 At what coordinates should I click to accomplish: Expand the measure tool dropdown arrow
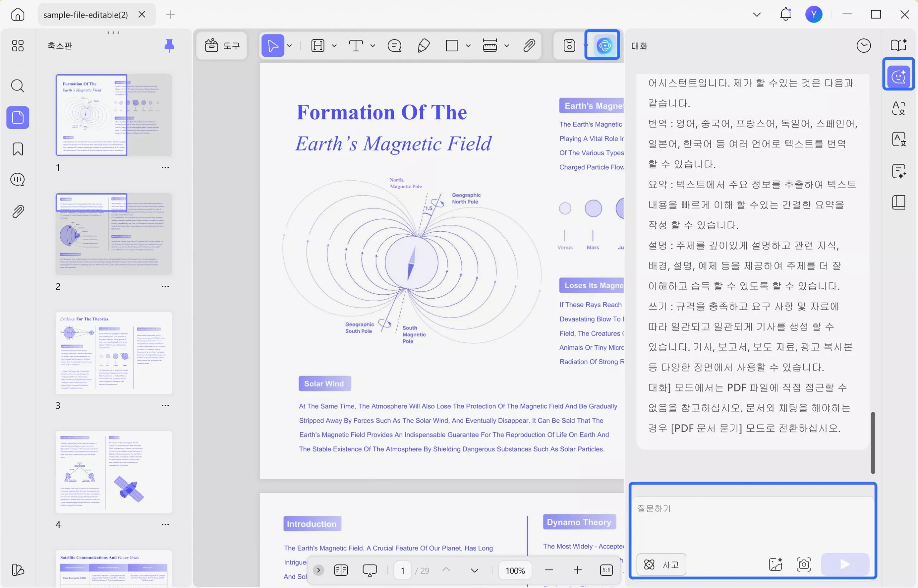507,46
